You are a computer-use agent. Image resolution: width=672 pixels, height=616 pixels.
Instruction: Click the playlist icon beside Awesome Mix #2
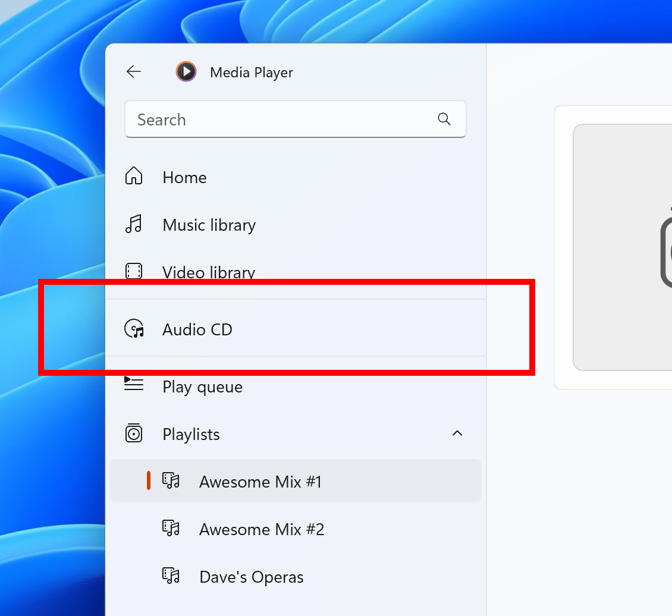(171, 528)
